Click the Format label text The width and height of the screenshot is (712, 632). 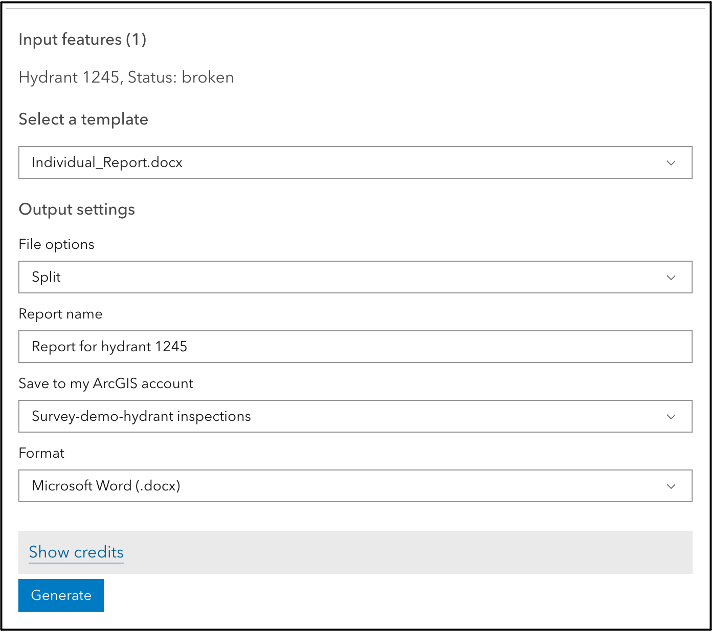pos(42,453)
